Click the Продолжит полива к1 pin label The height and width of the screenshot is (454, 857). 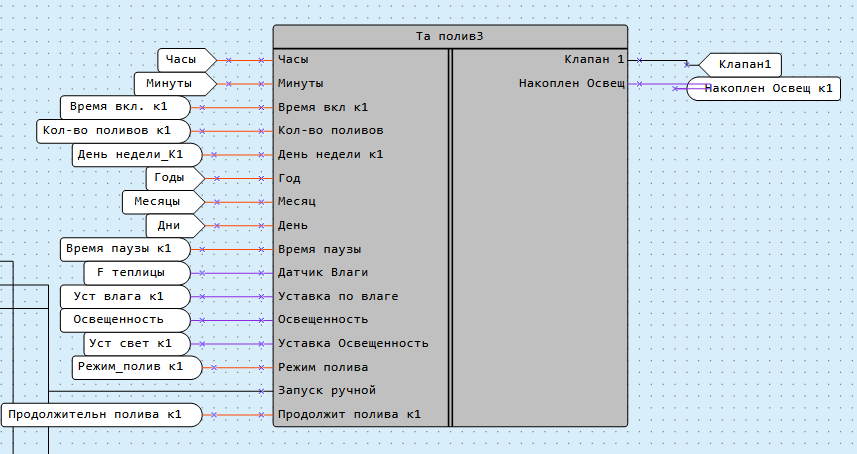(x=350, y=415)
